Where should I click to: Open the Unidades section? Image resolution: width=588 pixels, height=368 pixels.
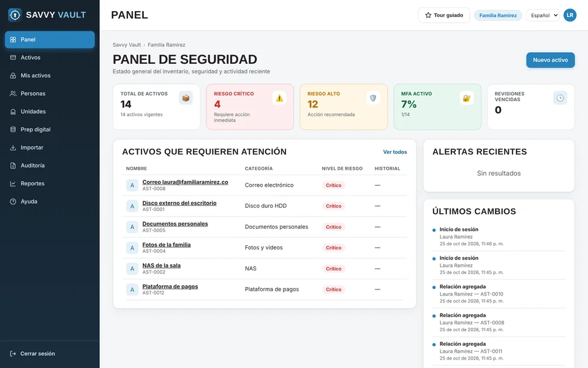[x=50, y=112]
